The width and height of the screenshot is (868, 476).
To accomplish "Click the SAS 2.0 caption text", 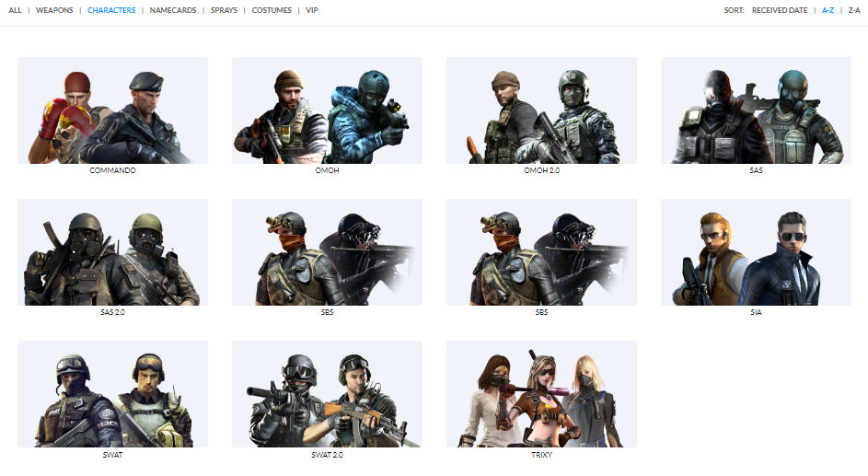I will click(x=113, y=312).
